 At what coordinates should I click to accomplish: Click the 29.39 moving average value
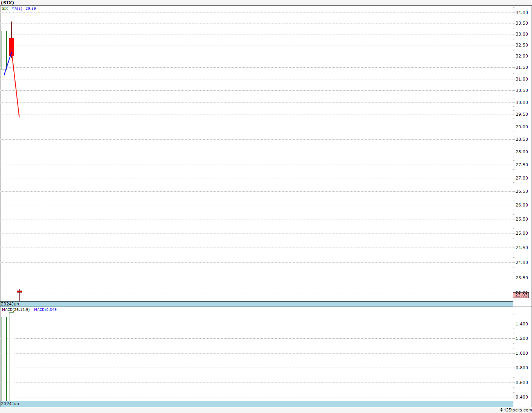(31, 8)
